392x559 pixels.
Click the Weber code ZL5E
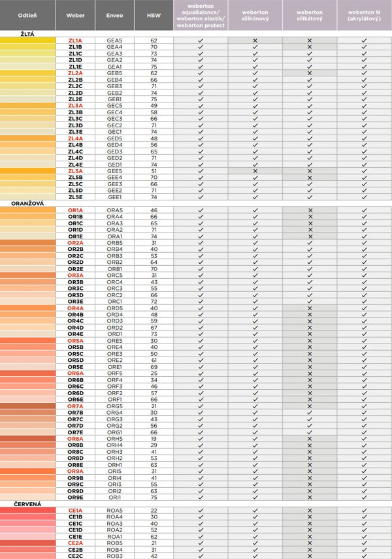75,197
